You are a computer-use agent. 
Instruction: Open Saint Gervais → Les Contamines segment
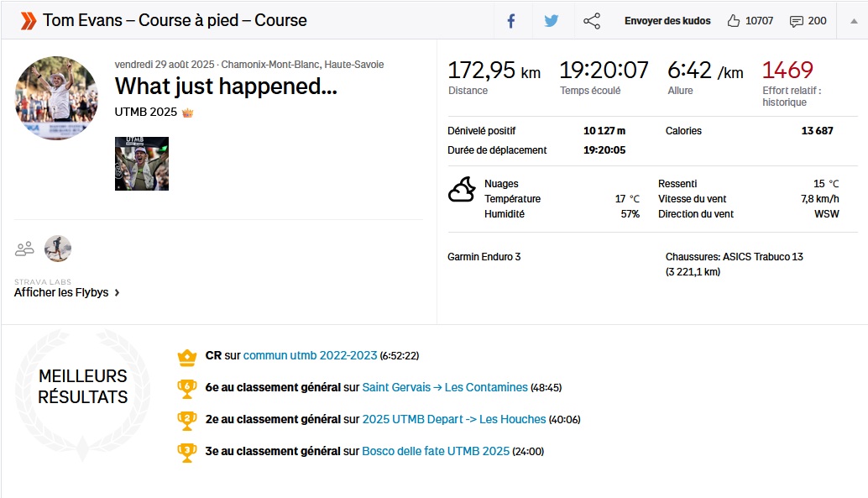(x=444, y=387)
